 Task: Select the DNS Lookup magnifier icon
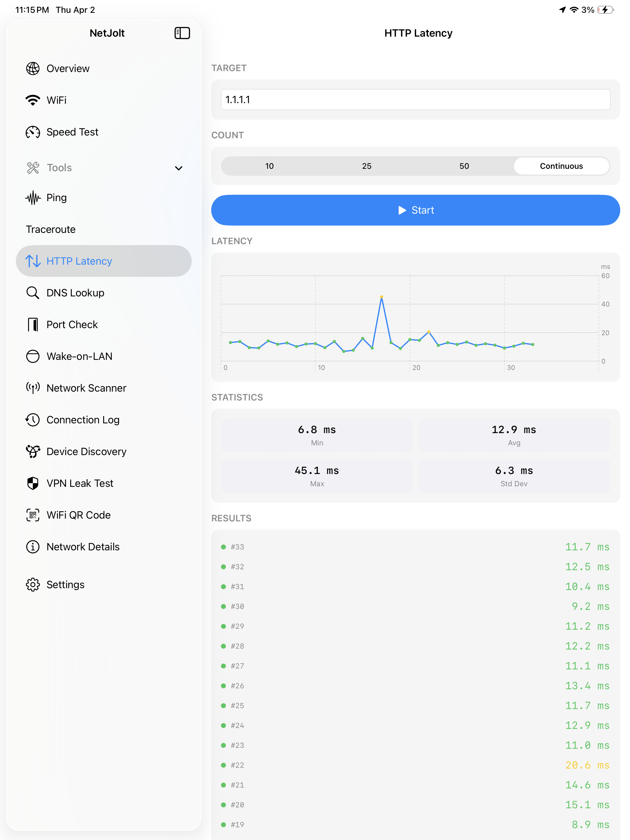(x=33, y=293)
